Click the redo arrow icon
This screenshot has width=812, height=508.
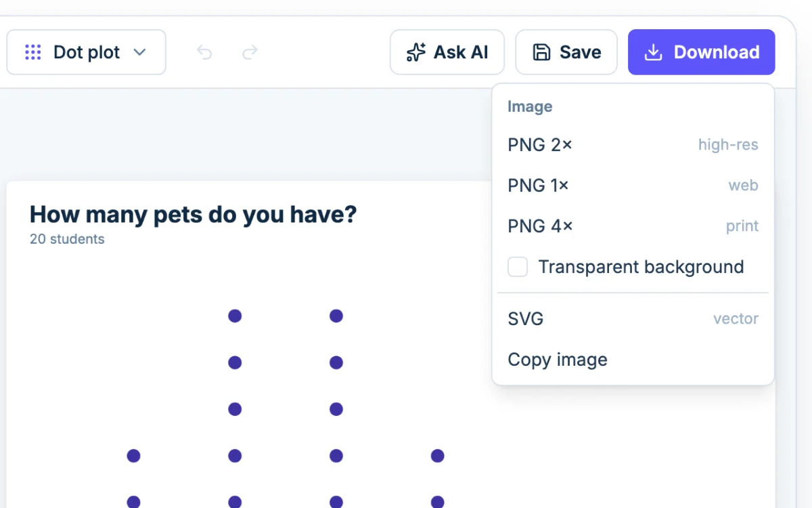point(250,52)
